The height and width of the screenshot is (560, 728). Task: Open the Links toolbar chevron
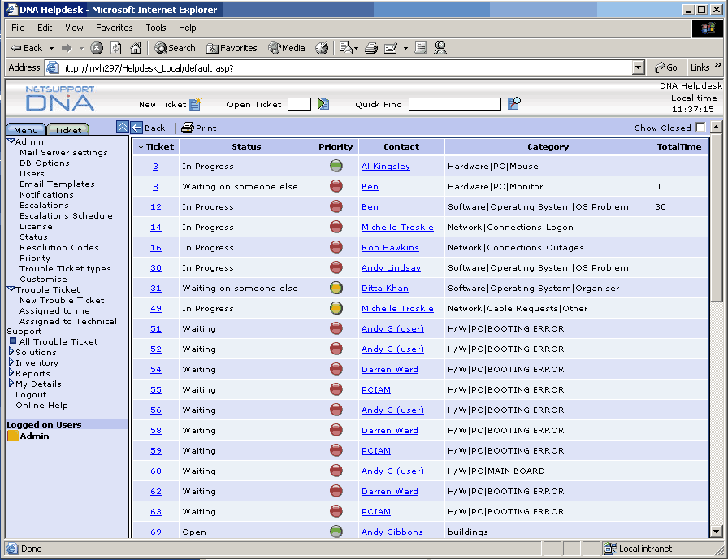717,65
